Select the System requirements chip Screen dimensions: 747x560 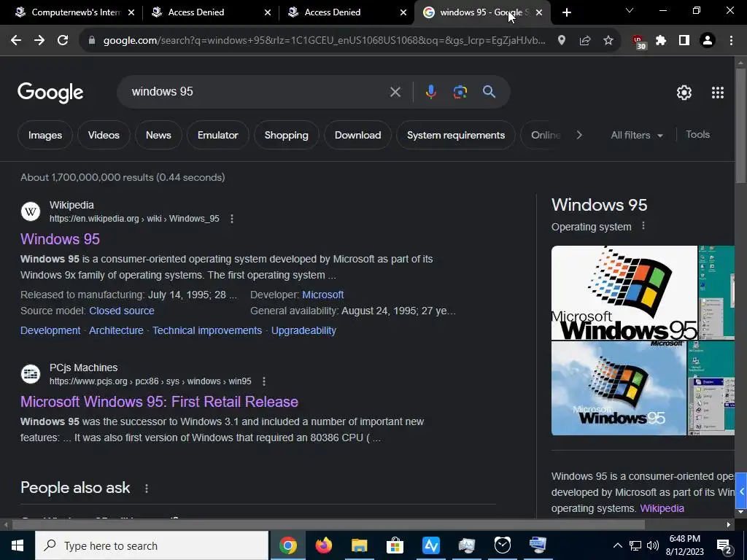456,135
